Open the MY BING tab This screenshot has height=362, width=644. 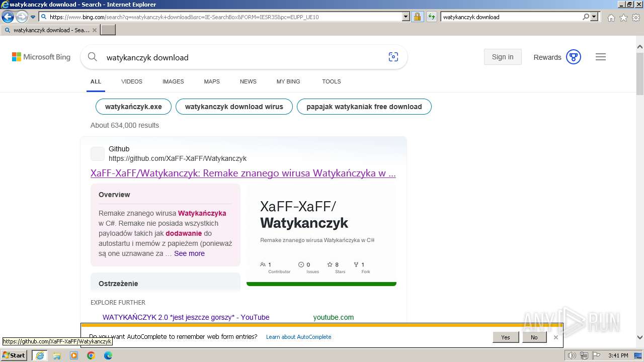click(x=288, y=81)
